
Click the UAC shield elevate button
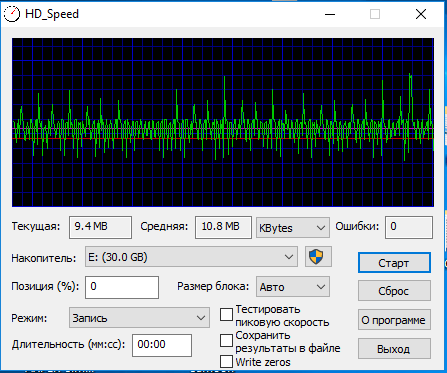318,257
